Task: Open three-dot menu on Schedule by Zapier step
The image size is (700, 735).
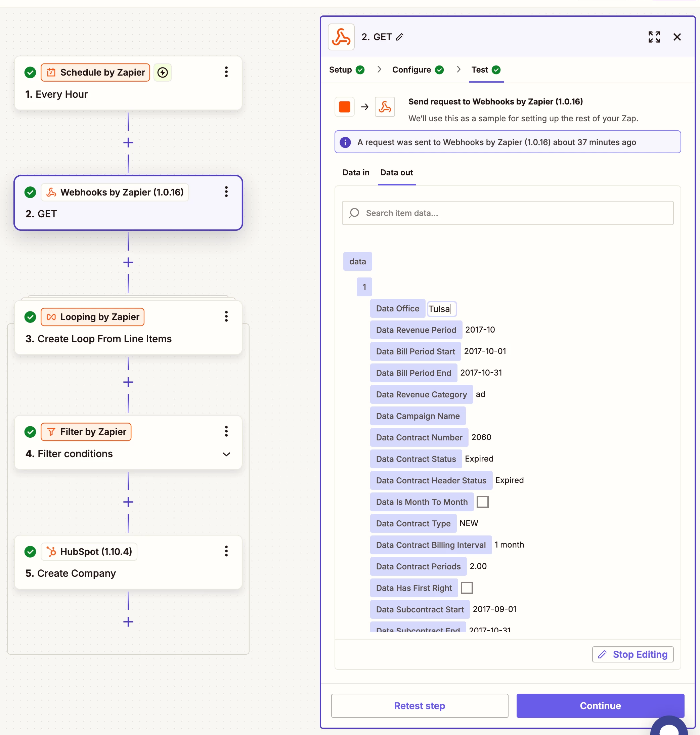Action: click(226, 72)
